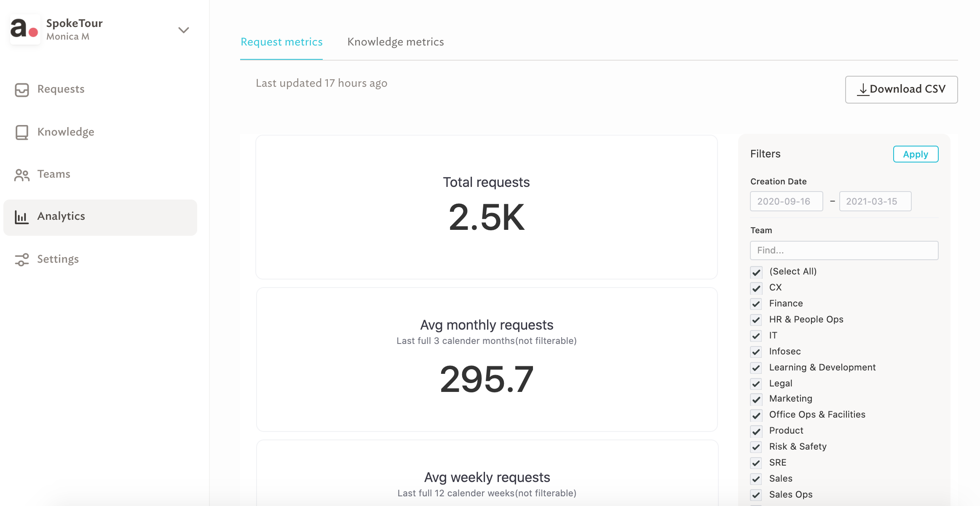
Task: Toggle the HR & People Ops checkbox
Action: point(756,320)
